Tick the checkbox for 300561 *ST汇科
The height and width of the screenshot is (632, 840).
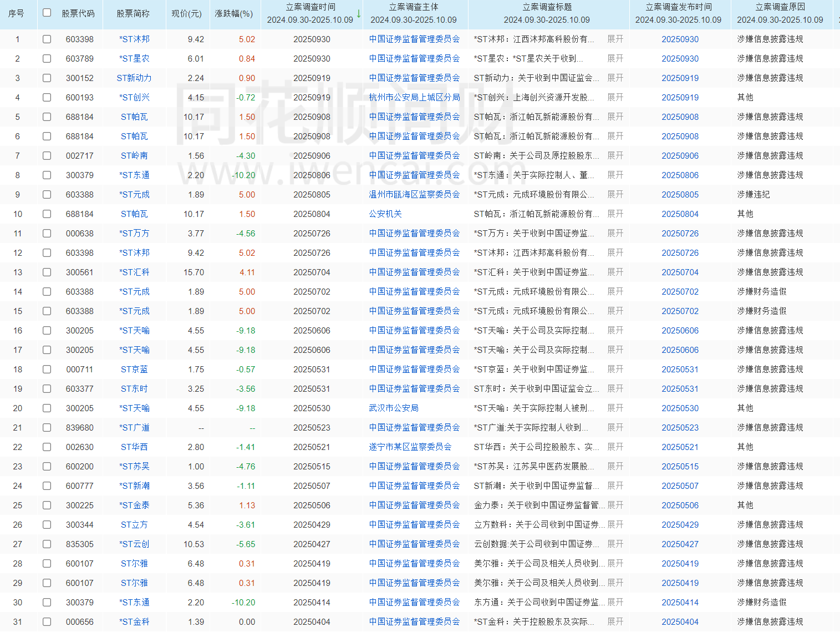(47, 272)
